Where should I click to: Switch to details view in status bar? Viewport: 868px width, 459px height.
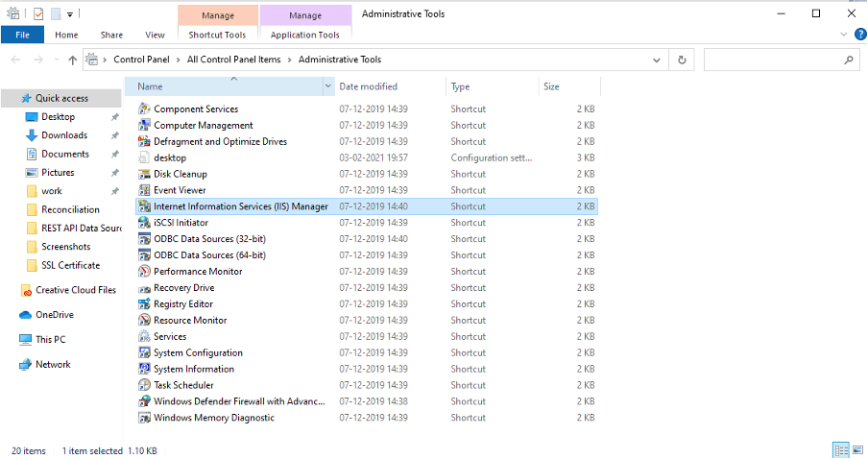(x=840, y=449)
